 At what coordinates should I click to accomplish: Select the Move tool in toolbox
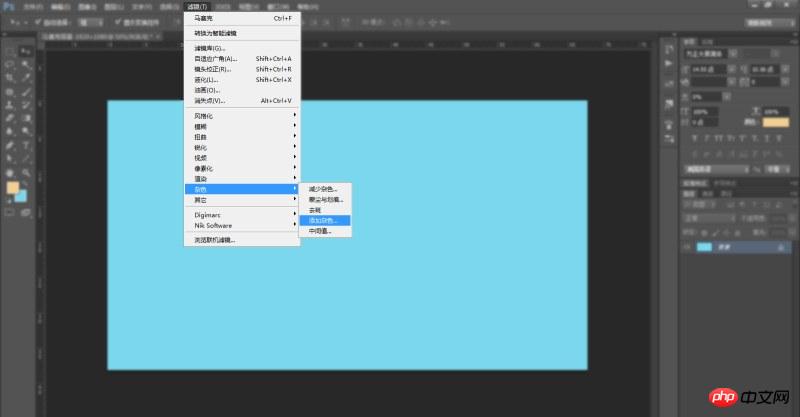coord(25,52)
